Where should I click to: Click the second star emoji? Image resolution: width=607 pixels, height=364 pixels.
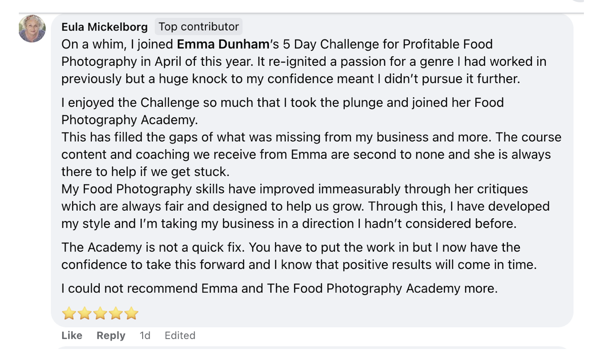point(84,313)
